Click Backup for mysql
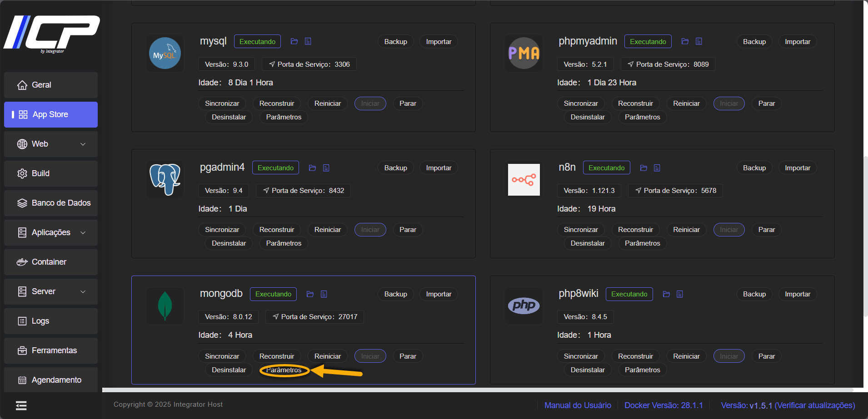Screen dimensions: 868x419 (396, 41)
